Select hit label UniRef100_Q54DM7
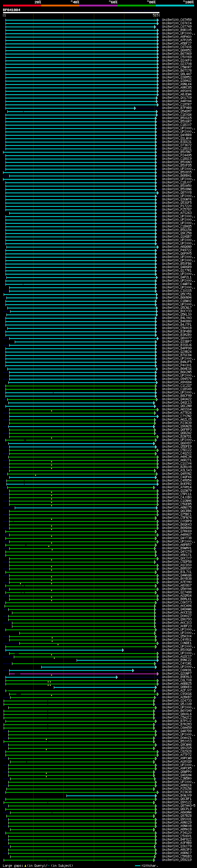Viewport: 197px width, 868px height. tap(177, 111)
